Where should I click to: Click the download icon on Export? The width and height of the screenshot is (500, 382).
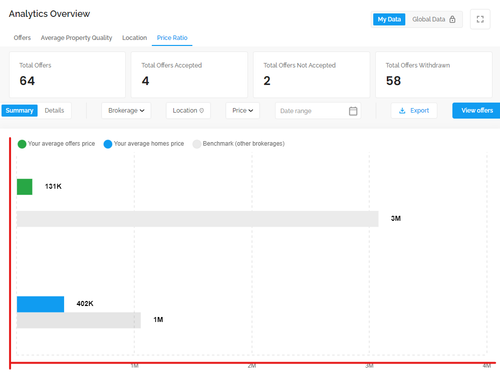(402, 111)
